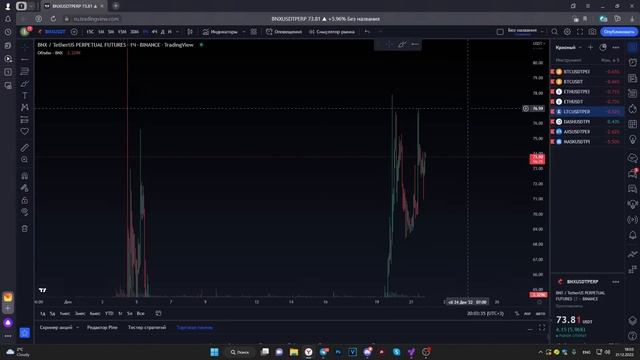The image size is (640, 360).
Task: Open the layout select square icon
Action: pos(500,32)
